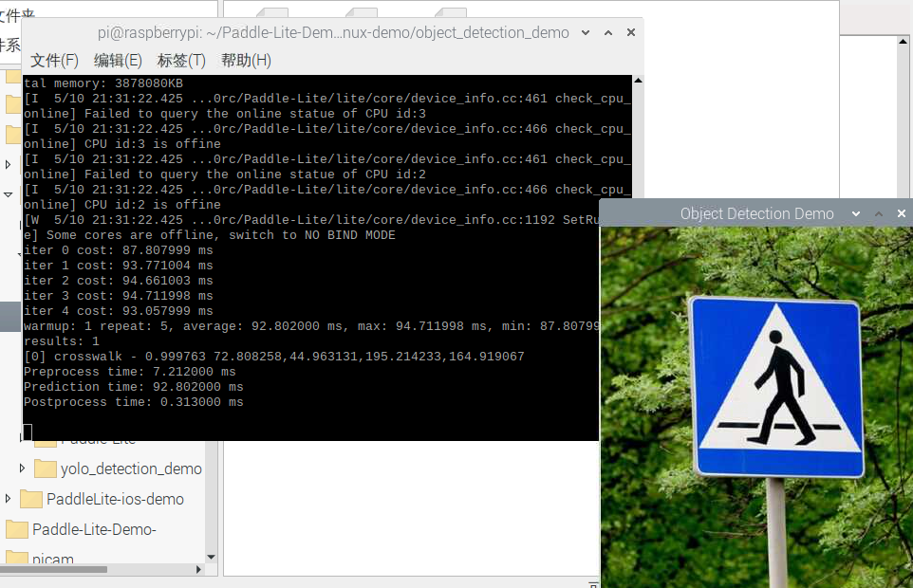Click 'Prediction time: 92.802000 ms' text
The image size is (913, 588).
pyautogui.click(x=133, y=387)
